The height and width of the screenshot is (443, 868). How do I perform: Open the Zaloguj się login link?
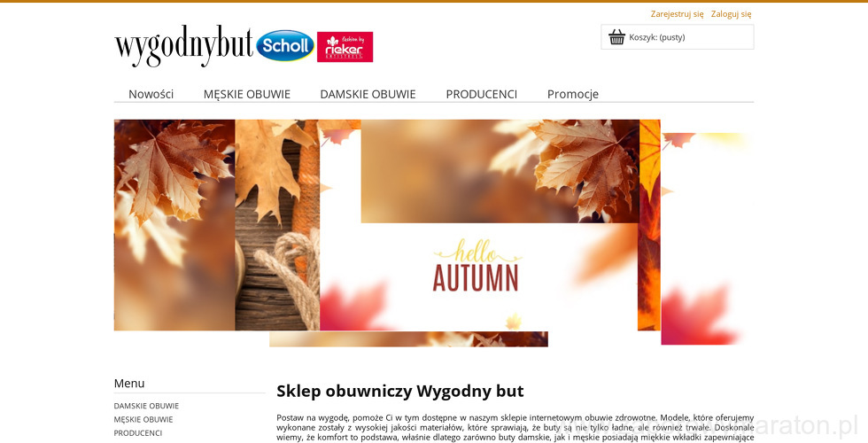point(732,14)
